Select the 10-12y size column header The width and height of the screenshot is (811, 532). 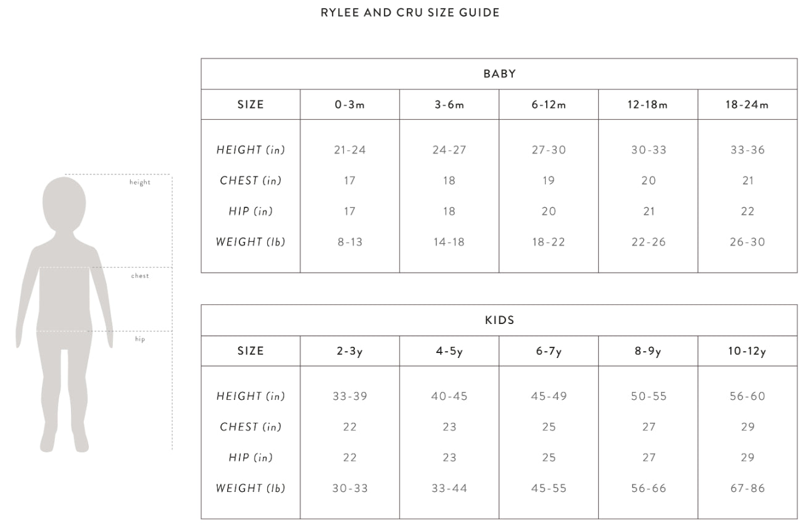click(747, 351)
